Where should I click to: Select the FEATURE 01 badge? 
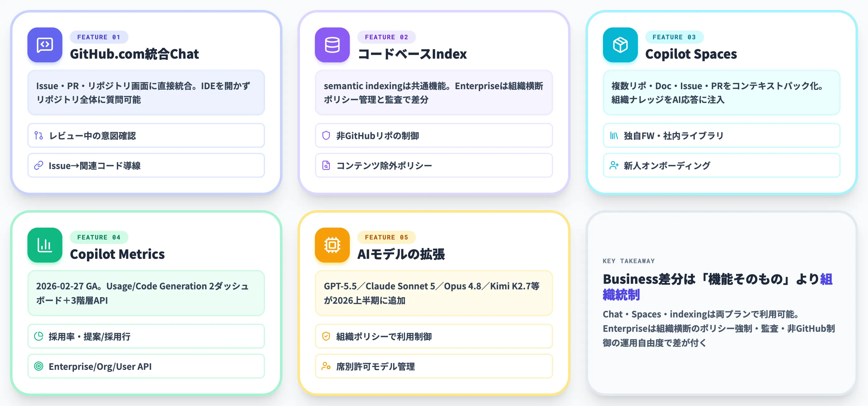99,37
